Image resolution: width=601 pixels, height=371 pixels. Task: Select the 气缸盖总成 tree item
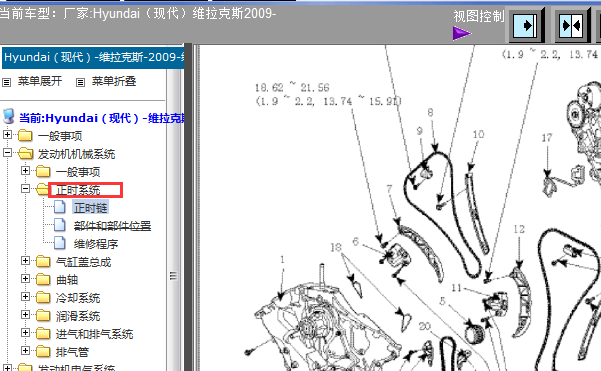click(x=84, y=262)
